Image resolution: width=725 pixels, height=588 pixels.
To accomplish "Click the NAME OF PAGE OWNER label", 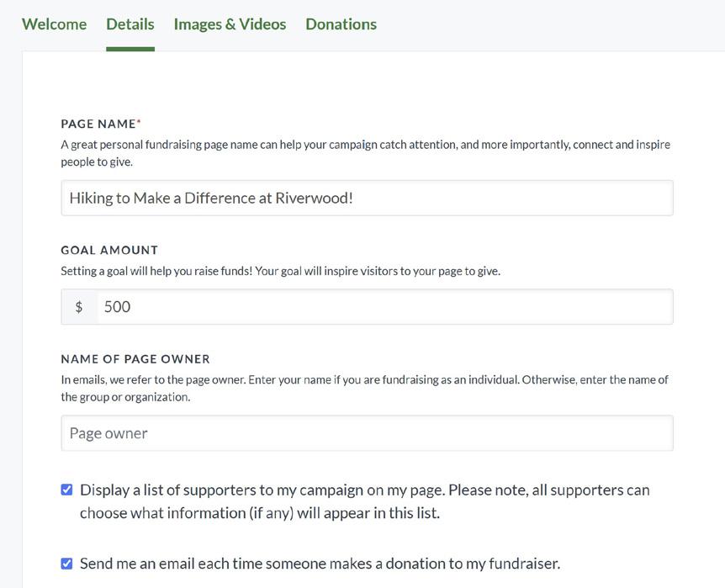I will coord(135,359).
